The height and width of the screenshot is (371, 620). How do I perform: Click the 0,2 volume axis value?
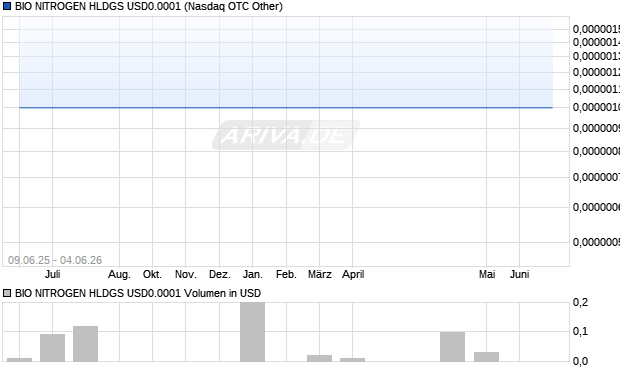tap(580, 302)
